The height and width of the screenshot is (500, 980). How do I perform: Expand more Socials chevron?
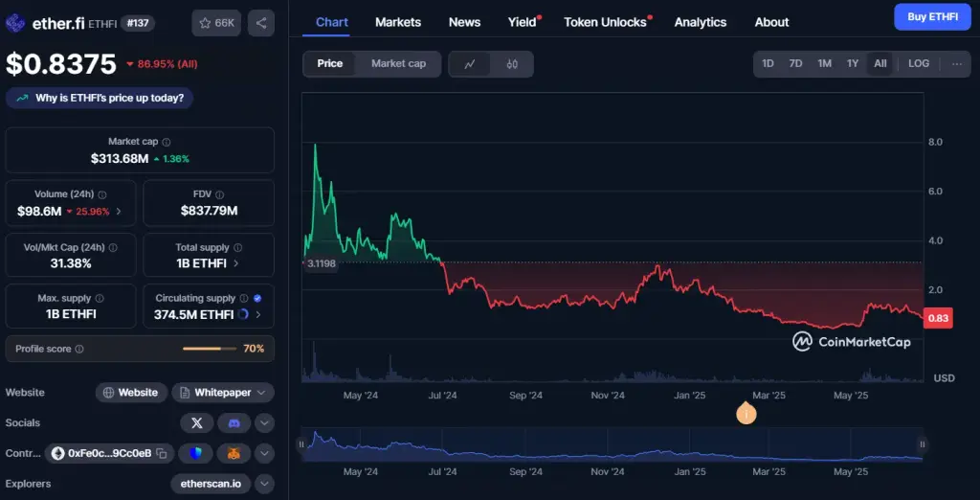pos(264,423)
